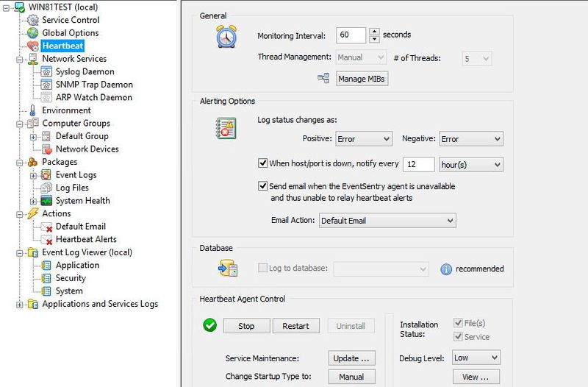This screenshot has height=387, width=588.
Task: Click the Security log icon
Action: pyautogui.click(x=46, y=278)
